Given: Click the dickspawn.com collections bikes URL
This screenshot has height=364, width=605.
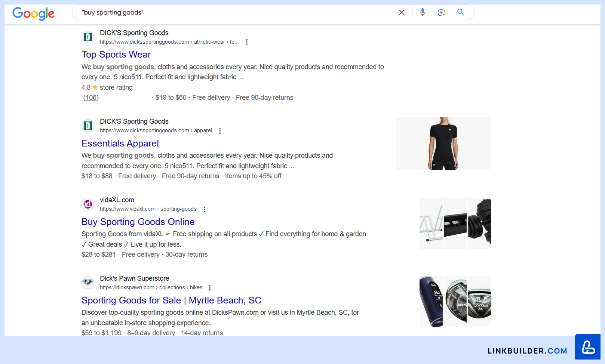Looking at the screenshot, I should click(151, 287).
